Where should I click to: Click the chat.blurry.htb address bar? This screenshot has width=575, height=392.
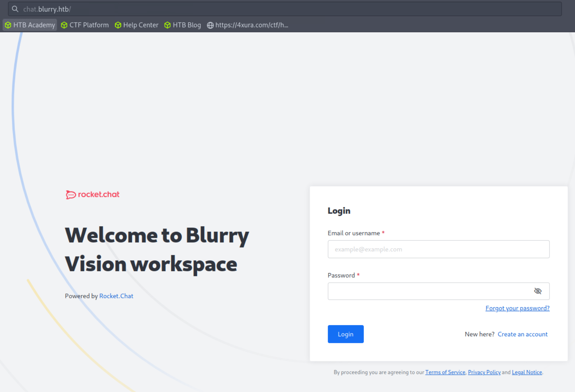pyautogui.click(x=287, y=9)
